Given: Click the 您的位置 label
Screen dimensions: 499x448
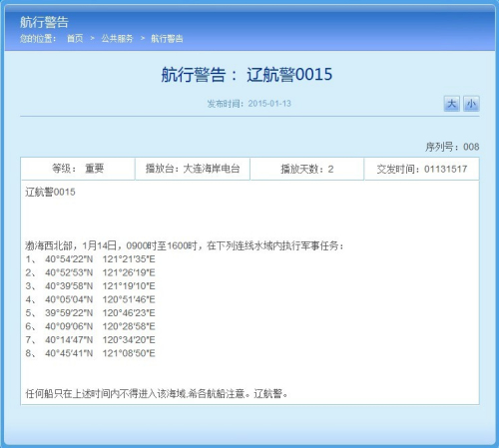Looking at the screenshot, I should point(38,39).
